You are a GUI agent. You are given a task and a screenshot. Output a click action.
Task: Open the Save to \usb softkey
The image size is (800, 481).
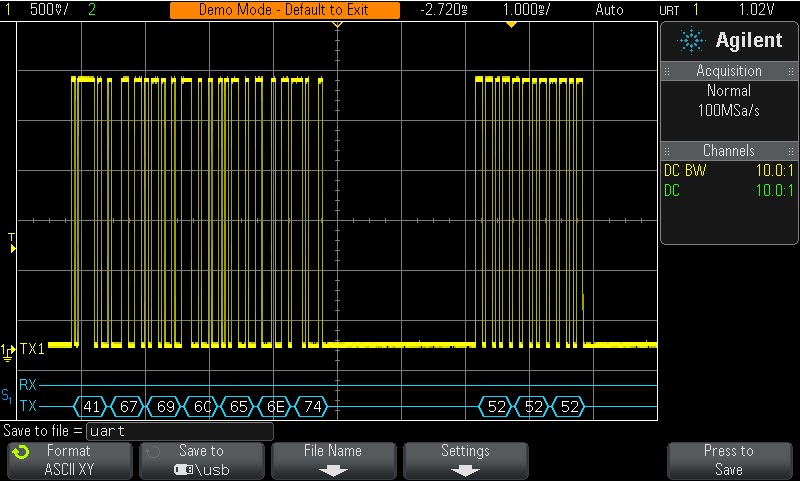point(202,460)
